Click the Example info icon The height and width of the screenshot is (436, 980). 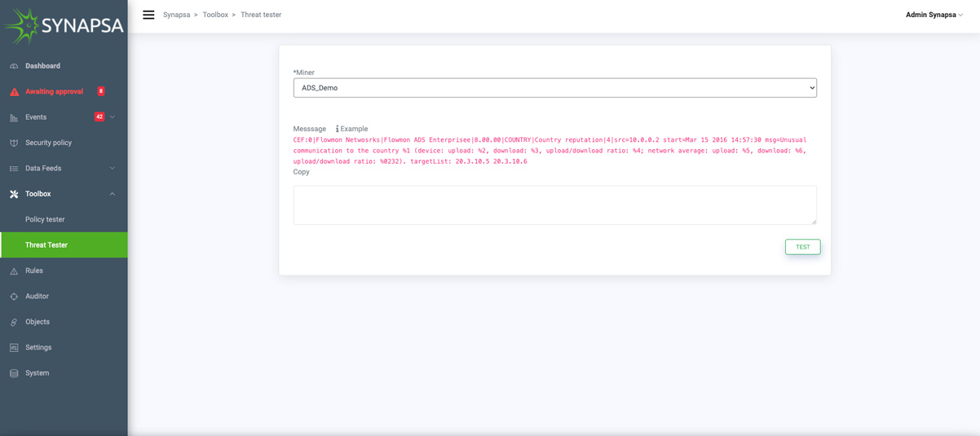(x=337, y=129)
